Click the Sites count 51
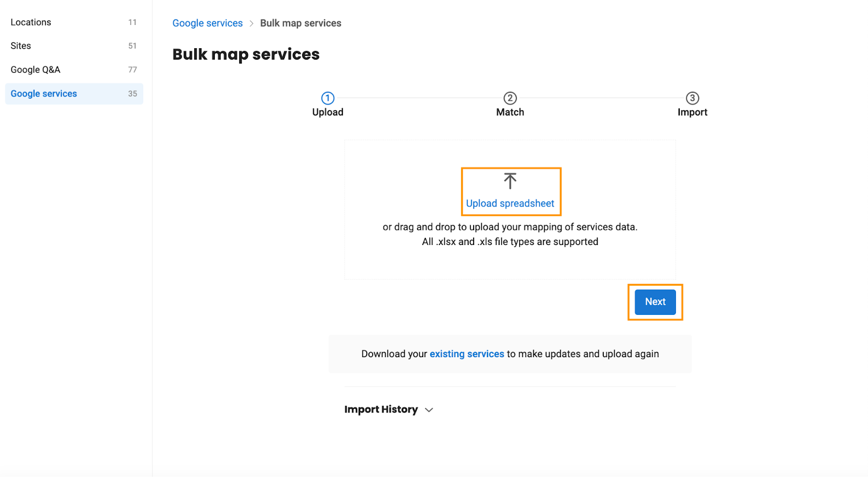 point(132,46)
